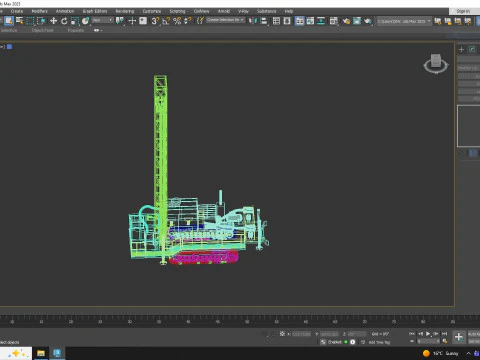Activate the Select and Place tool
480x360 pixels.
[86, 21]
